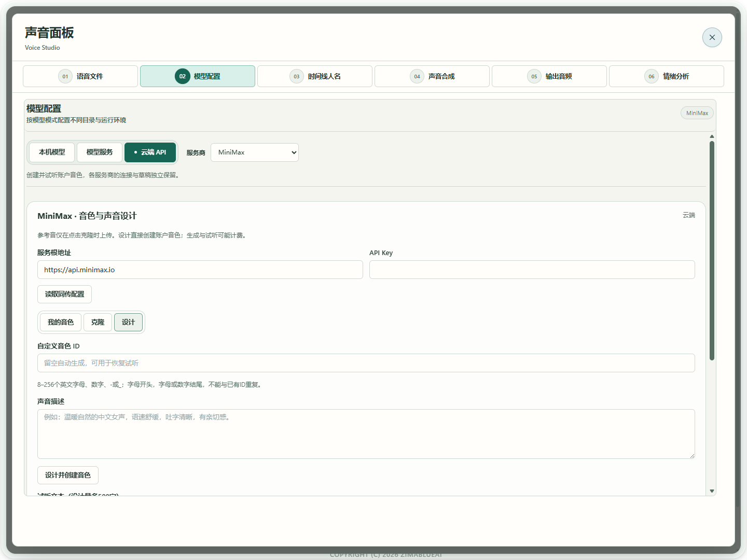Switch to the 设计 sub-tab
Viewport: 747px width, 560px height.
tap(128, 322)
